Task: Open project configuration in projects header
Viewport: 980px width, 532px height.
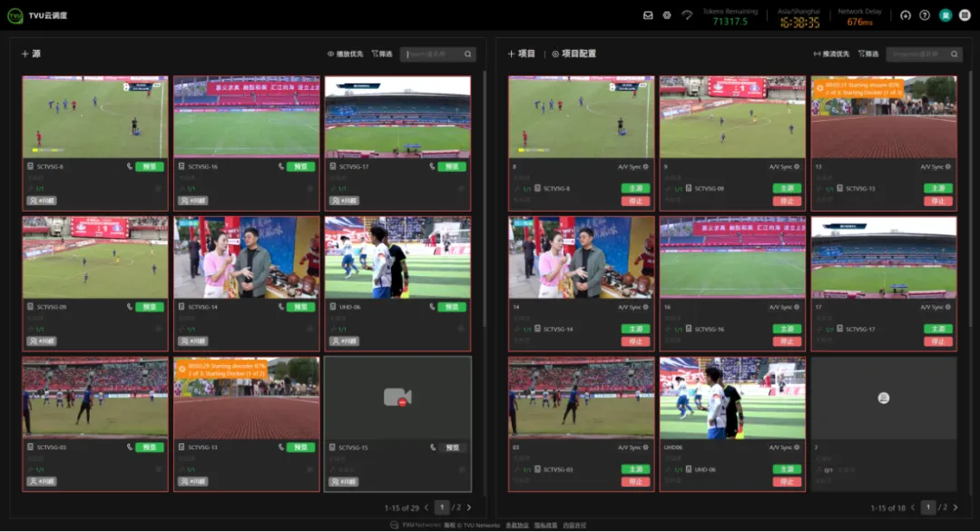Action: (573, 54)
